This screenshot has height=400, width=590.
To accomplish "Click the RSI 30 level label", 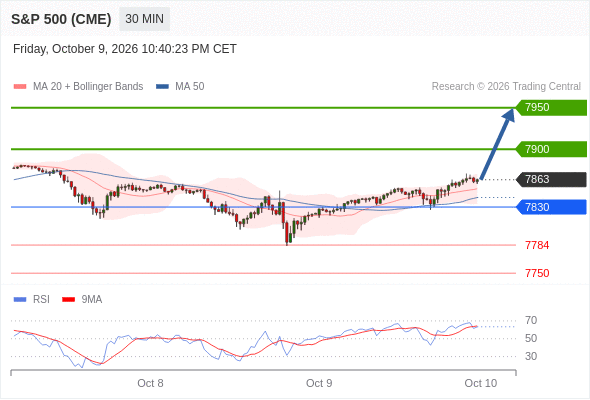I will point(531,356).
